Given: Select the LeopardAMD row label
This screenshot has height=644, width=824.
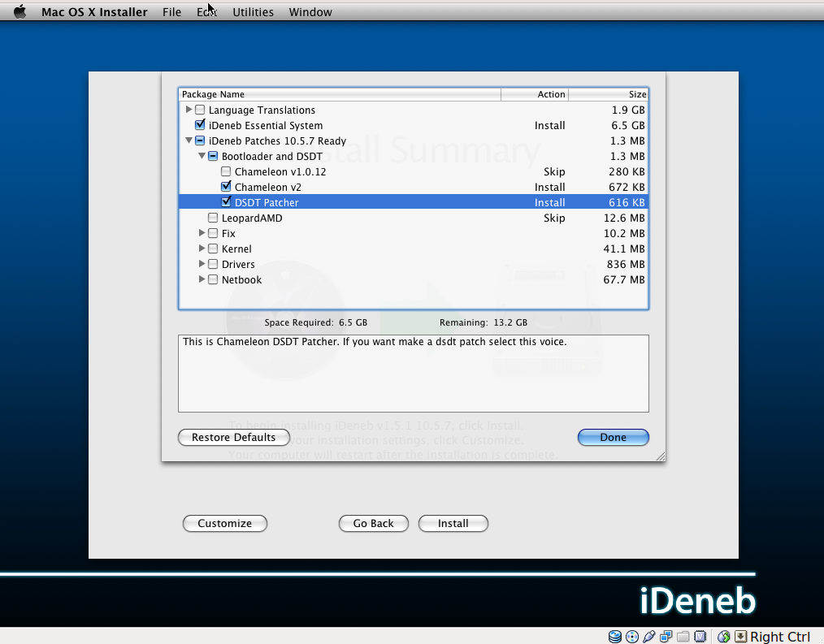Looking at the screenshot, I should [x=252, y=218].
